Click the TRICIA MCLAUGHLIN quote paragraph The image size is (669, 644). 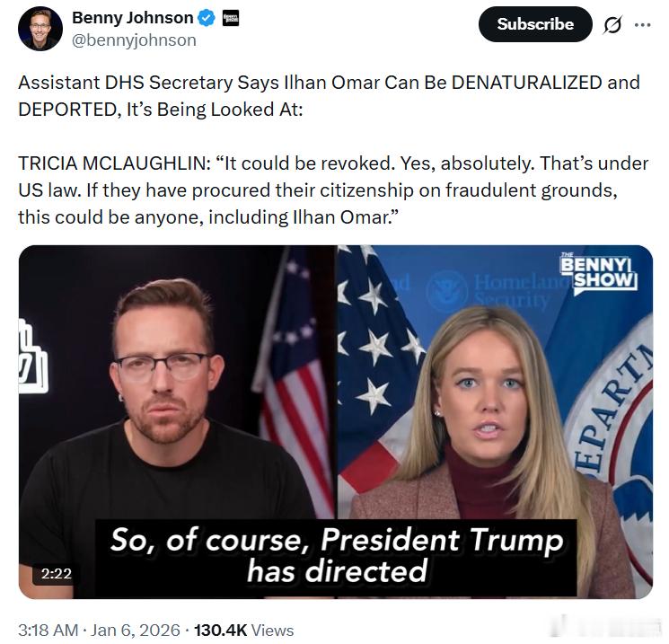tap(333, 190)
